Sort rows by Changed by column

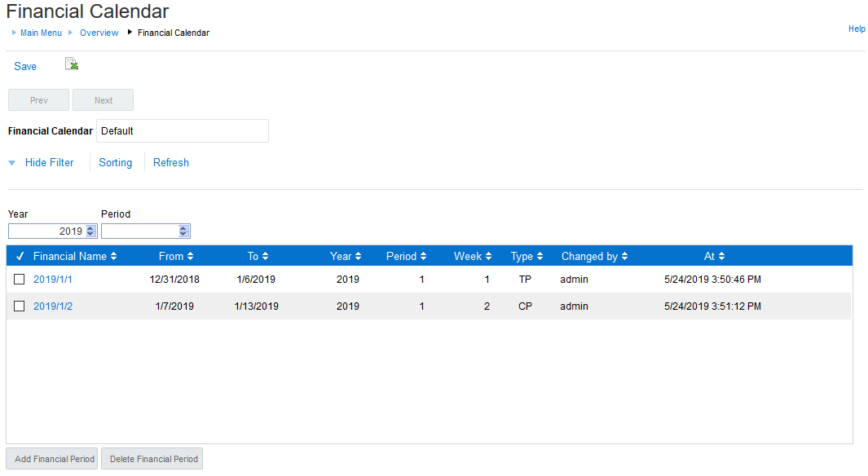[622, 256]
